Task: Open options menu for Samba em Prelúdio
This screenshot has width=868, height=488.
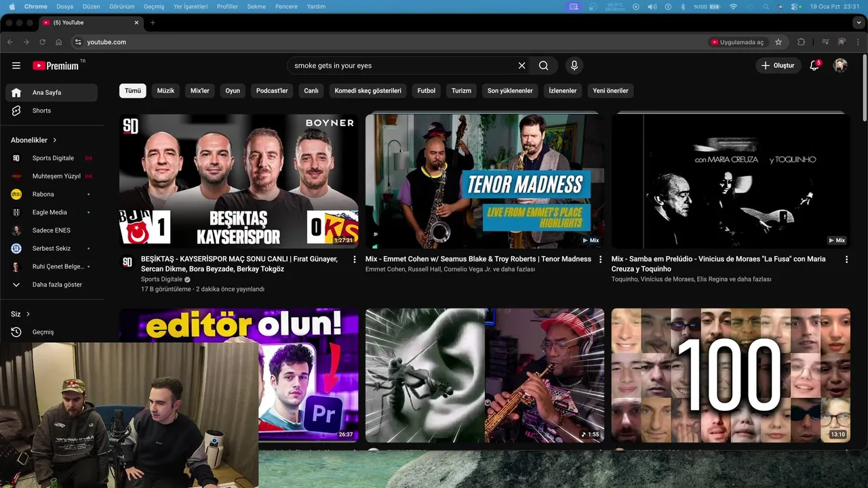Action: (846, 260)
